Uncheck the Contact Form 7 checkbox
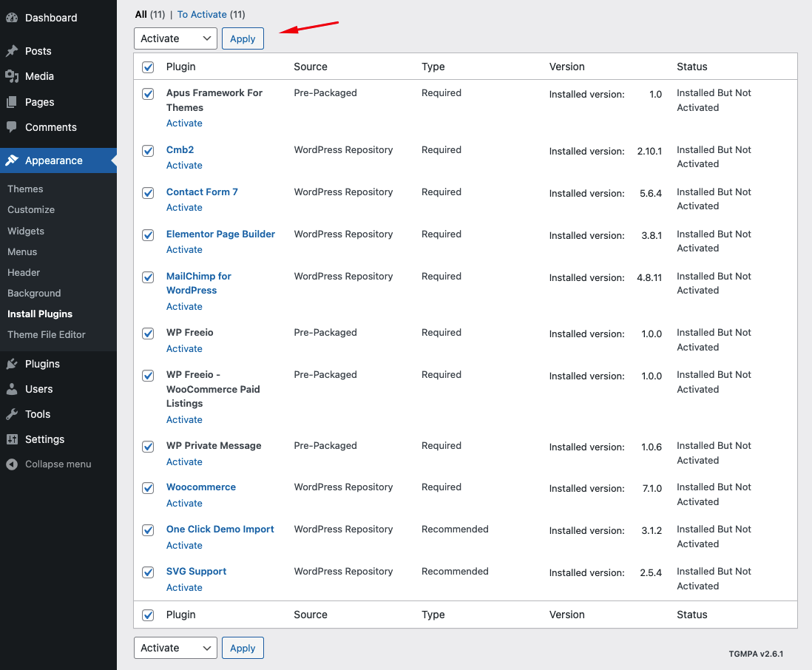Viewport: 812px width, 670px height. [148, 193]
